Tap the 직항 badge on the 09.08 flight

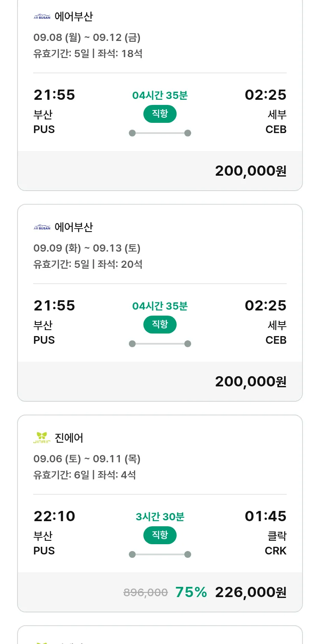click(160, 114)
